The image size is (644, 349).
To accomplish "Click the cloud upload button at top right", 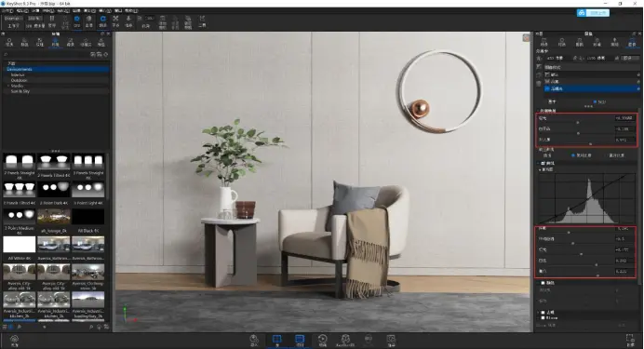I will [x=593, y=13].
